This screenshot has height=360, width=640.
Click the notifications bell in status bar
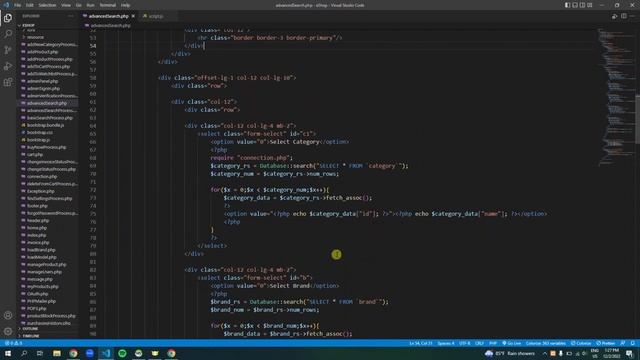[632, 343]
